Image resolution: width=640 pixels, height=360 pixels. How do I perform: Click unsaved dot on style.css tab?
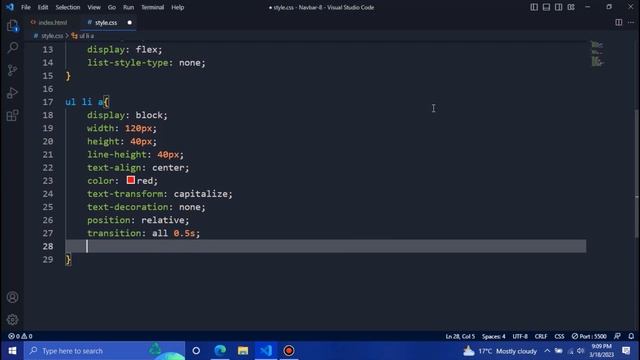coord(129,22)
